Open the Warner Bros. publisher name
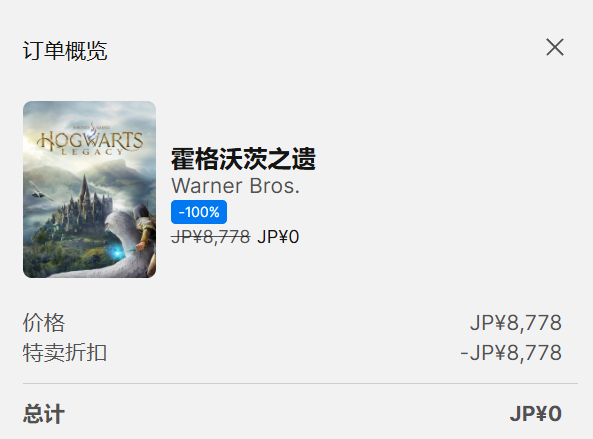This screenshot has width=593, height=439. click(235, 186)
